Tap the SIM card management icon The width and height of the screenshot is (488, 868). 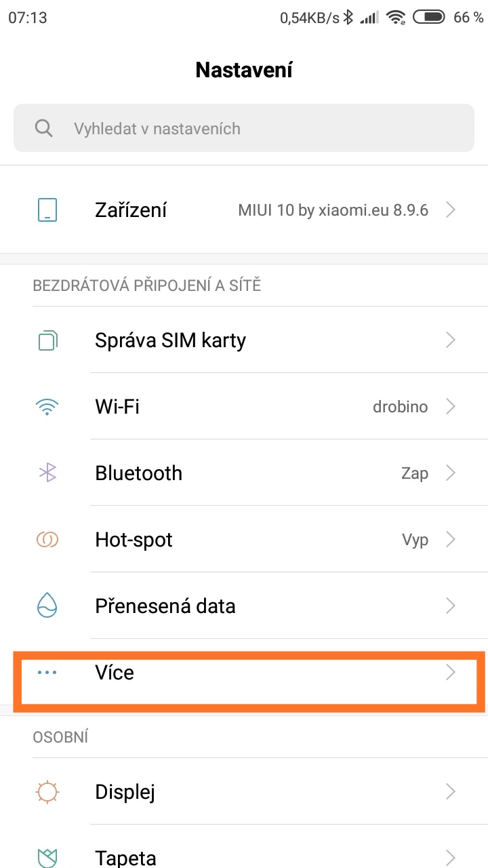(x=47, y=340)
